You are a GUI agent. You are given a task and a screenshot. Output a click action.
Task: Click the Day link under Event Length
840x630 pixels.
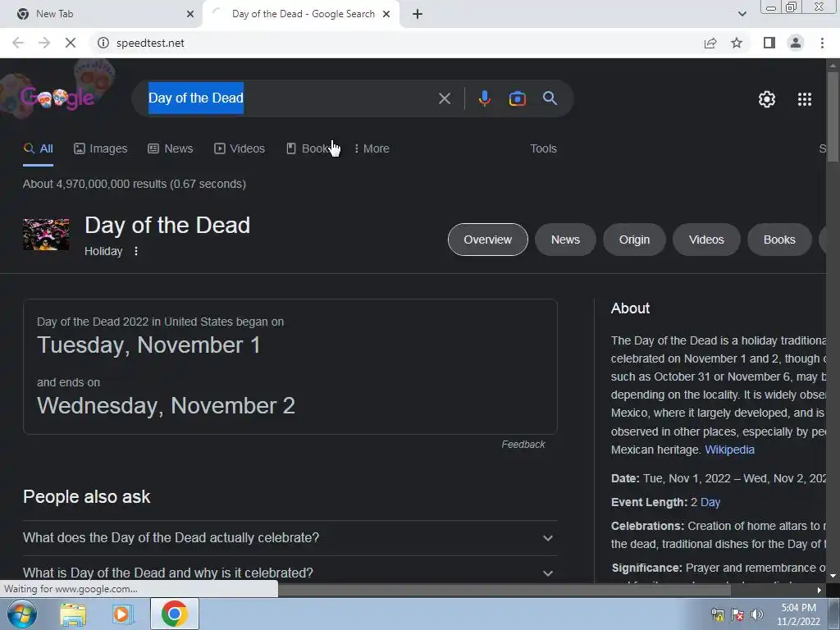[710, 502]
